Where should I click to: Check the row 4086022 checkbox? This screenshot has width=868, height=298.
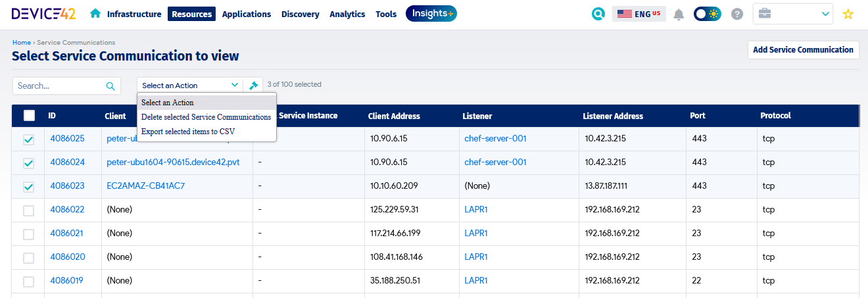29,211
